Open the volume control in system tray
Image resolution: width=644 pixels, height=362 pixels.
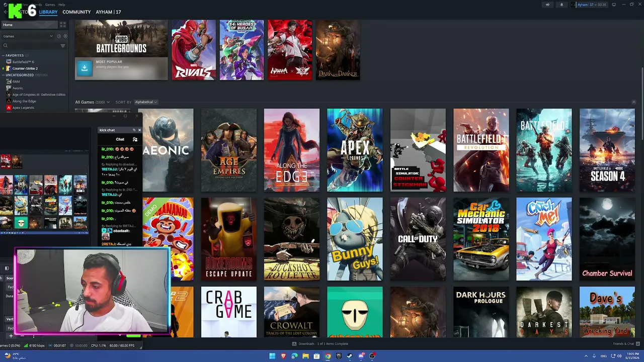[619, 356]
